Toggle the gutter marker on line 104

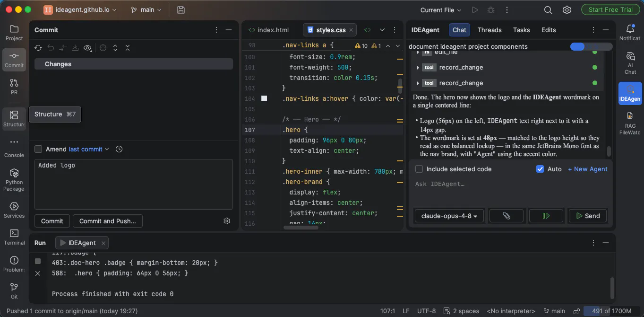click(264, 98)
